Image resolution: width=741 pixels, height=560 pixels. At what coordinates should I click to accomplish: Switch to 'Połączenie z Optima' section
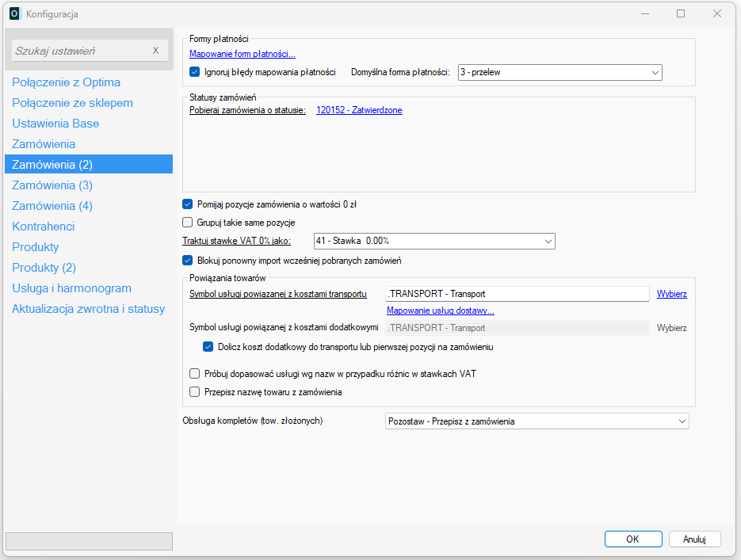66,82
